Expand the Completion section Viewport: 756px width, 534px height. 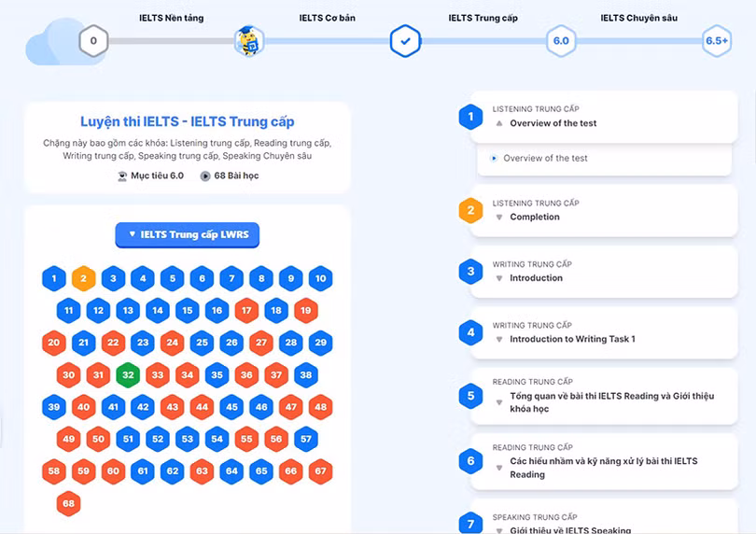tap(499, 218)
